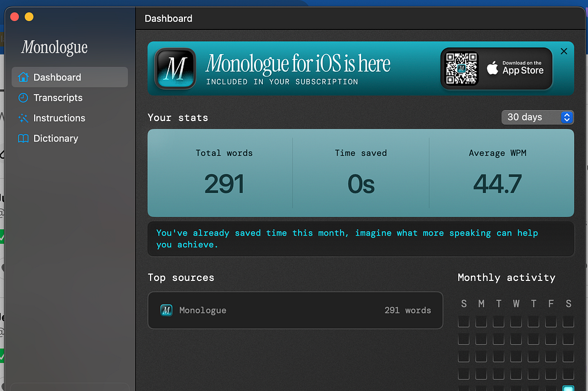Click the Total words label

point(224,153)
